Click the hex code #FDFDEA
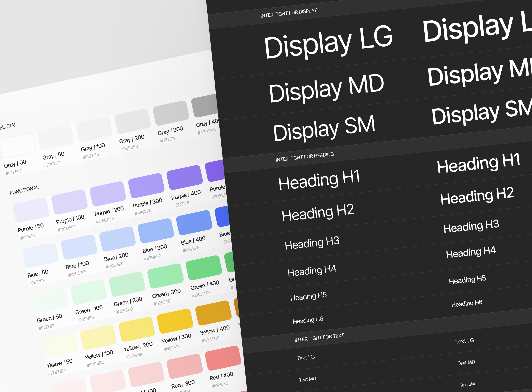 point(57,372)
